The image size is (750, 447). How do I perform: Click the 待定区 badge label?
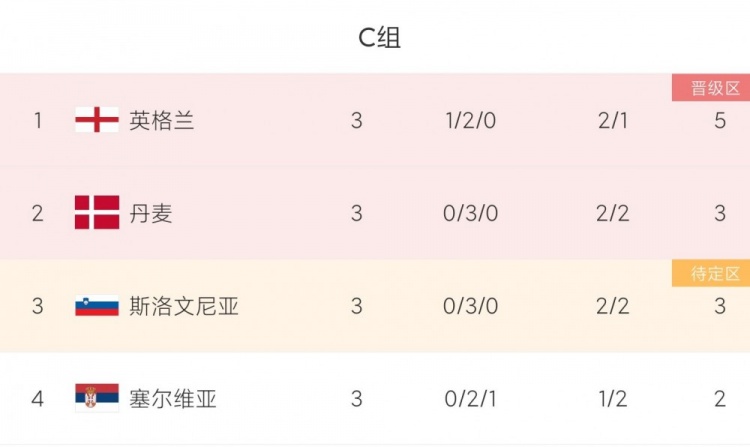(711, 273)
